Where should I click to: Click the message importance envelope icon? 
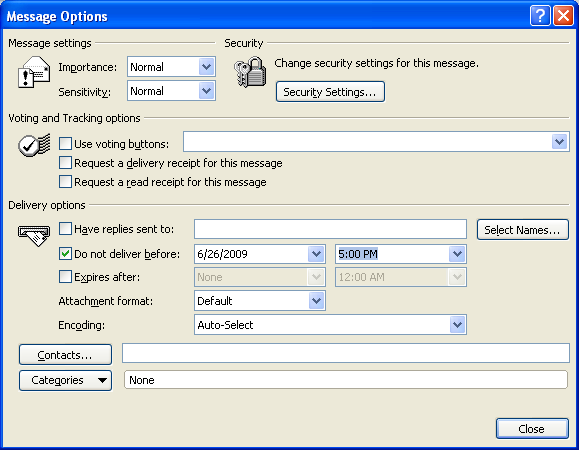pos(34,72)
